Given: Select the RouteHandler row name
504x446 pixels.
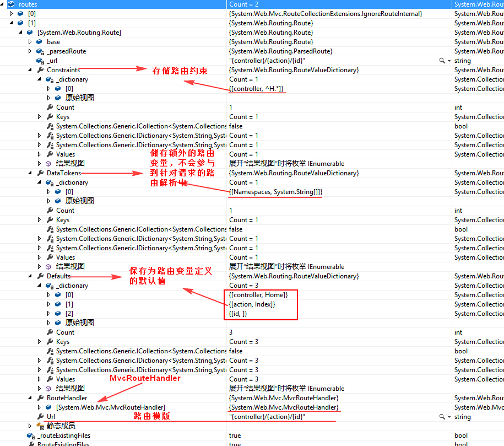Looking at the screenshot, I should [x=67, y=397].
